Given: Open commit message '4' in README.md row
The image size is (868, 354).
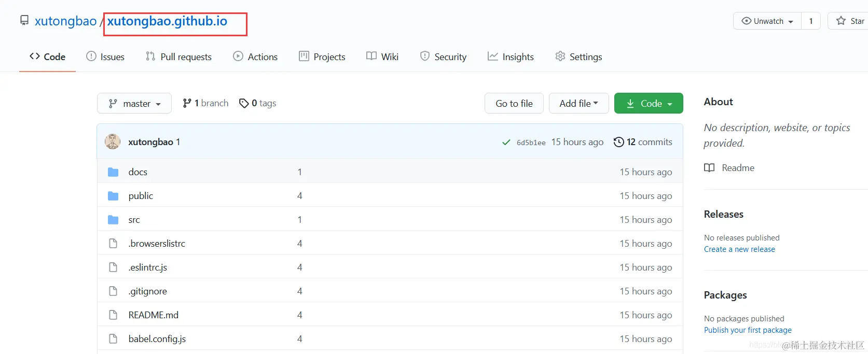Looking at the screenshot, I should pos(299,315).
